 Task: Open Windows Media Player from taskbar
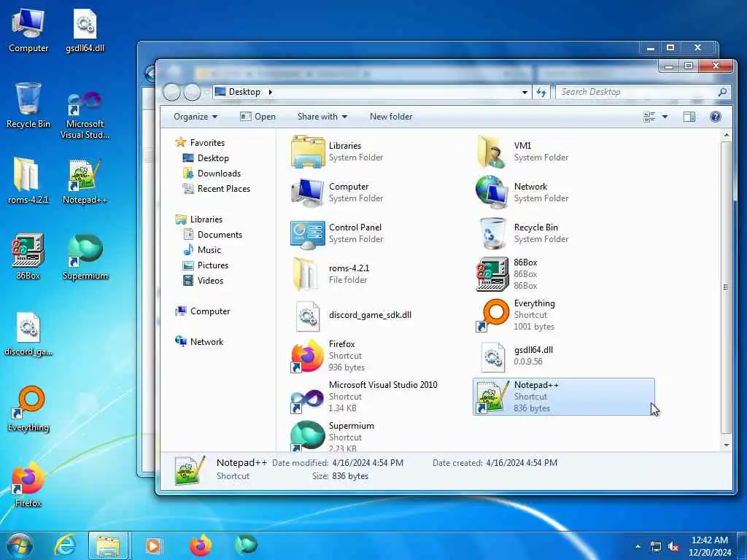153,545
